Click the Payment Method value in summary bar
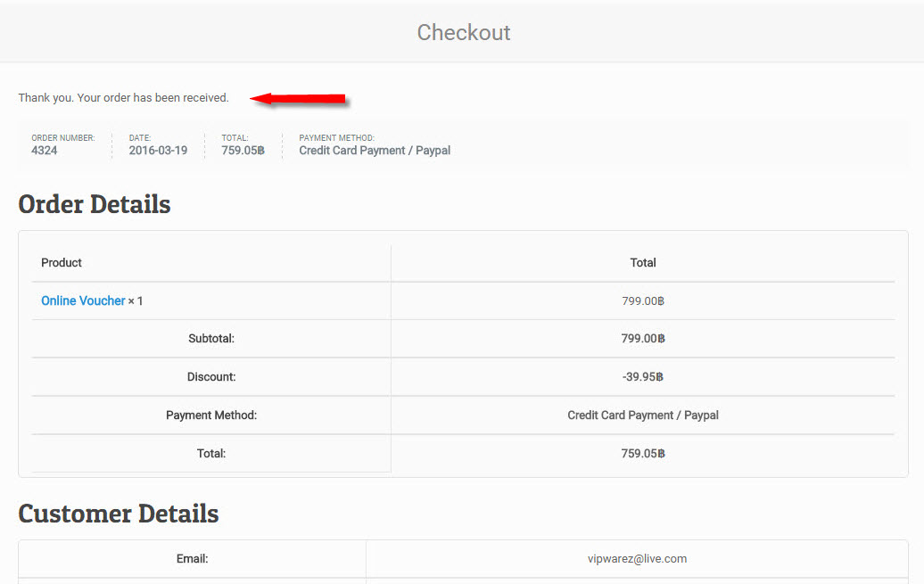This screenshot has height=584, width=924. [x=375, y=151]
